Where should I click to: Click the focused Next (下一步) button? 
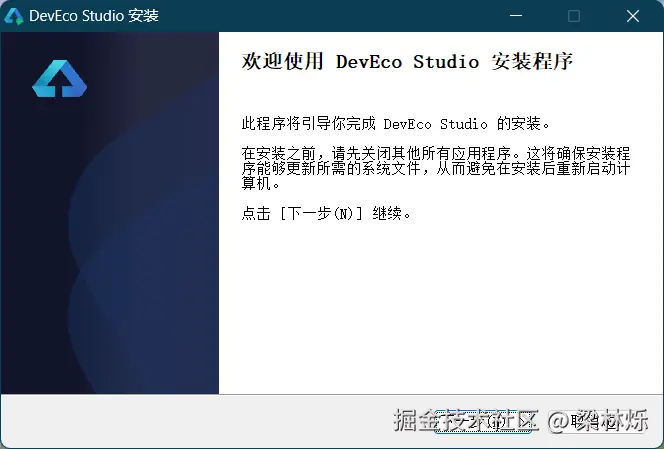[483, 421]
